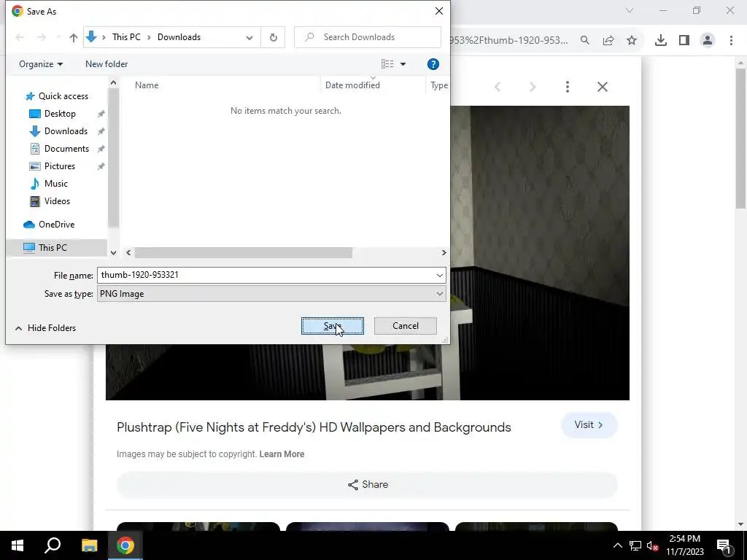This screenshot has height=560, width=747.
Task: Open File Explorer from the taskbar
Action: [89, 545]
